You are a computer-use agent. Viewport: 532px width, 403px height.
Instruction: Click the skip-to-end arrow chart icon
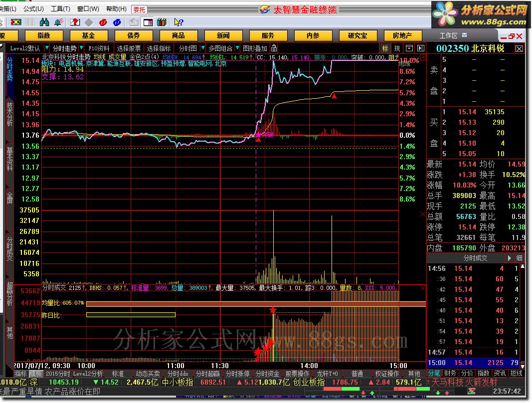(x=421, y=48)
